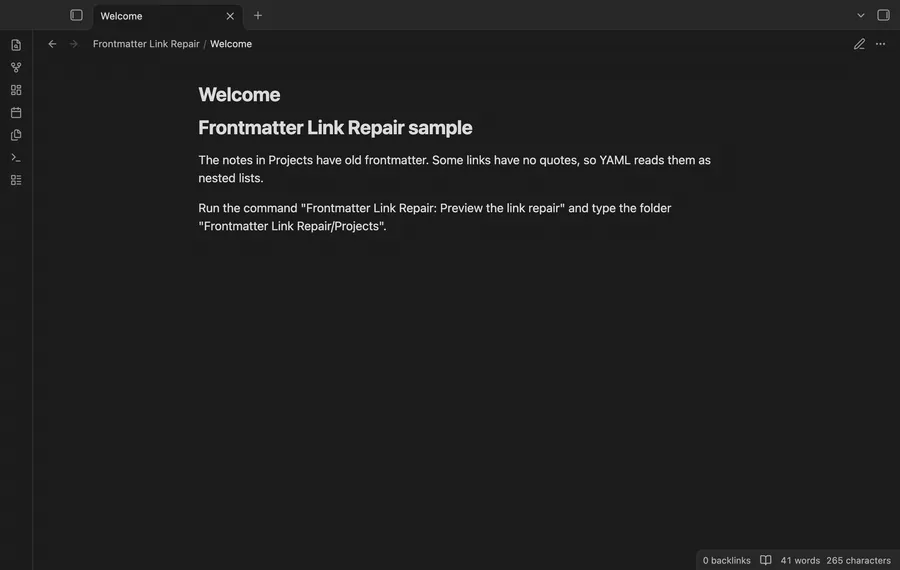Switch to editing mode with pencil icon
Viewport: 900px width, 570px height.
(859, 44)
